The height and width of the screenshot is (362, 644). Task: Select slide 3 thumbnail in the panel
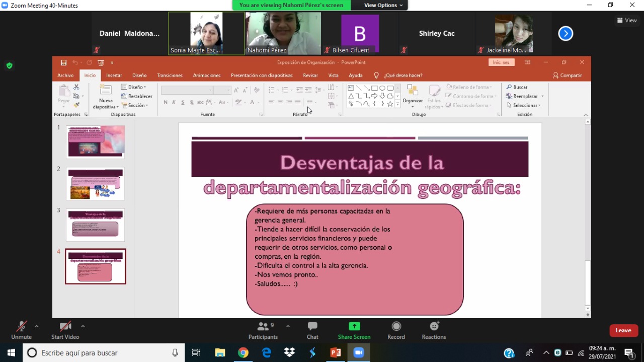95,225
